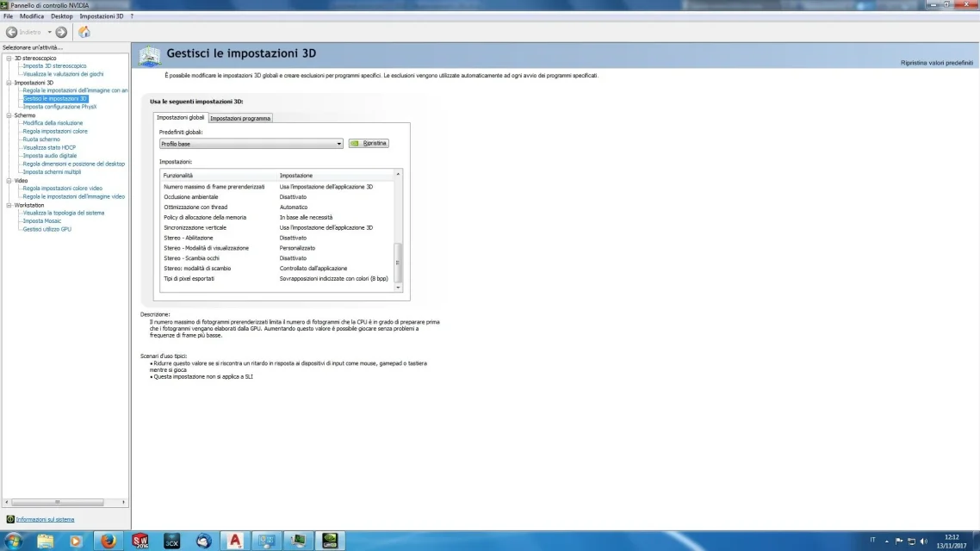Open the File menu
980x551 pixels.
[8, 16]
